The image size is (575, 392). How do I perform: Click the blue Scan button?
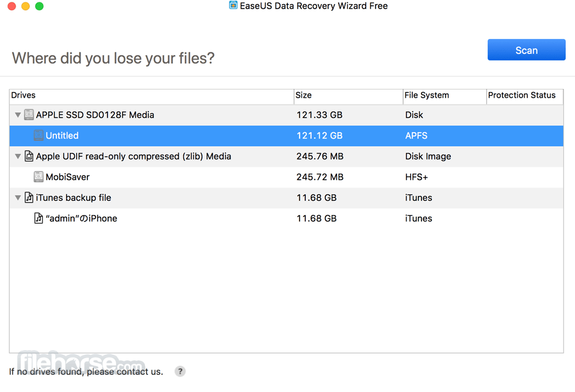coord(526,50)
